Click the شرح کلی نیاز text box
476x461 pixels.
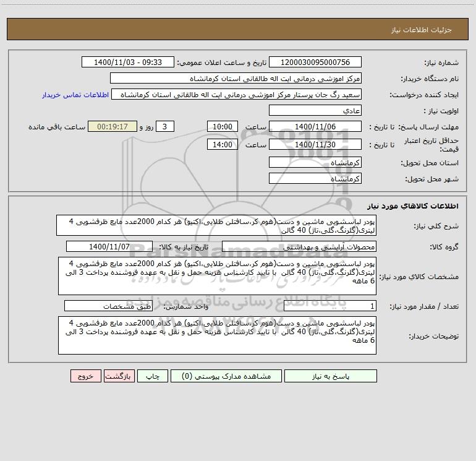216,225
